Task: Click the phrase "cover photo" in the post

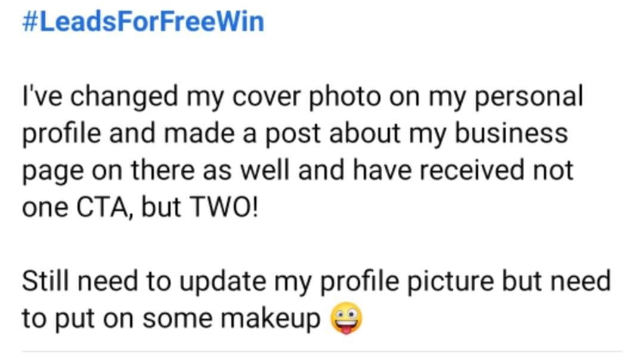Action: tap(306, 97)
